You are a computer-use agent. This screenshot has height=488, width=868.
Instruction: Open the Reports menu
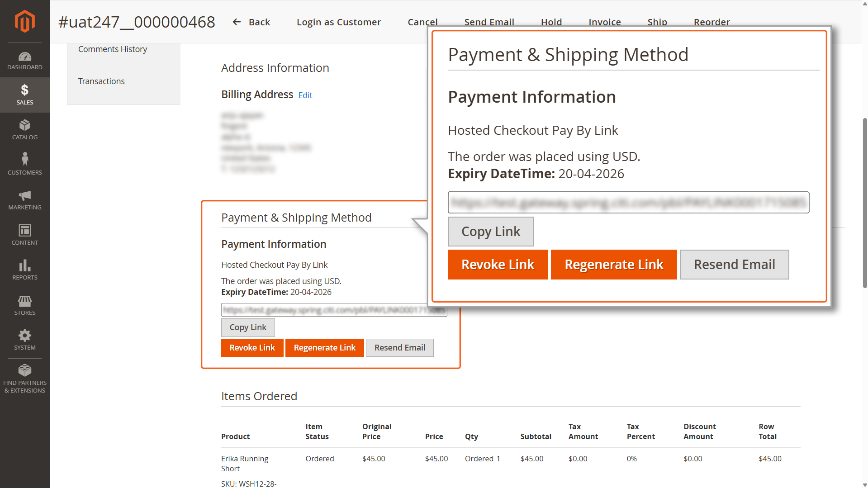click(24, 270)
